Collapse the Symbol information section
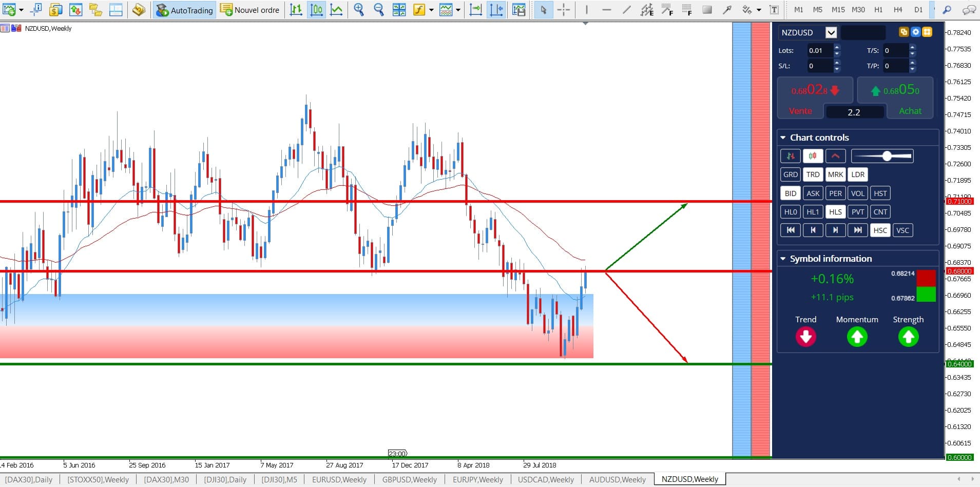Image resolution: width=980 pixels, height=487 pixels. [x=783, y=259]
